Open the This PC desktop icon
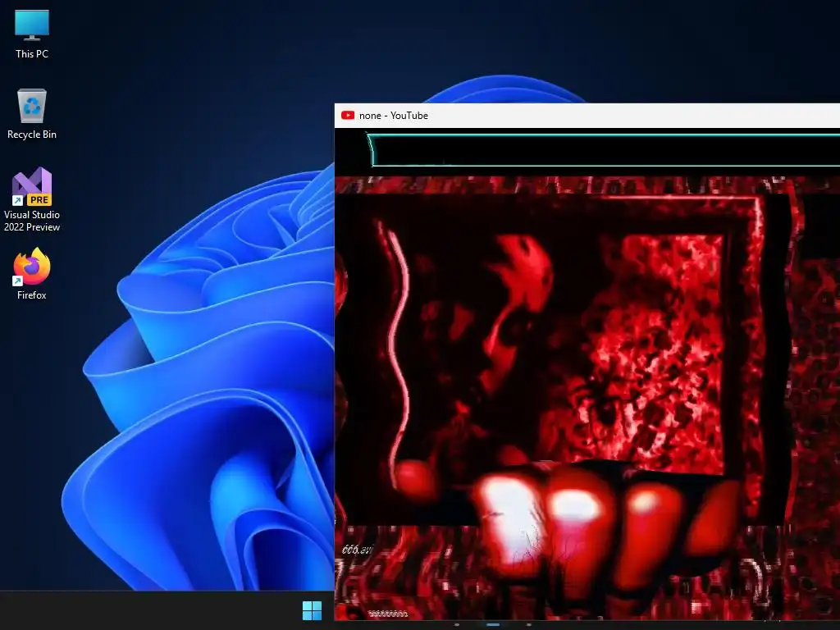Image resolution: width=840 pixels, height=630 pixels. coord(32,34)
